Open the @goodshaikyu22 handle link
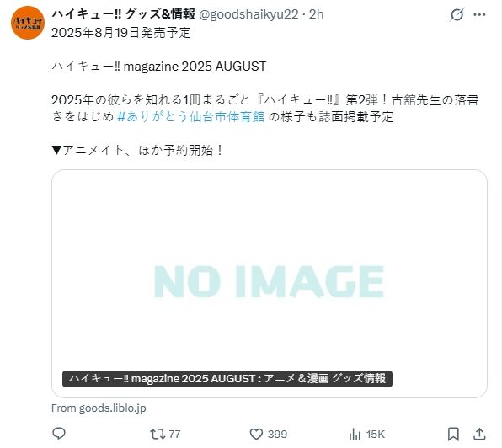The width and height of the screenshot is (502, 448). pos(248,14)
